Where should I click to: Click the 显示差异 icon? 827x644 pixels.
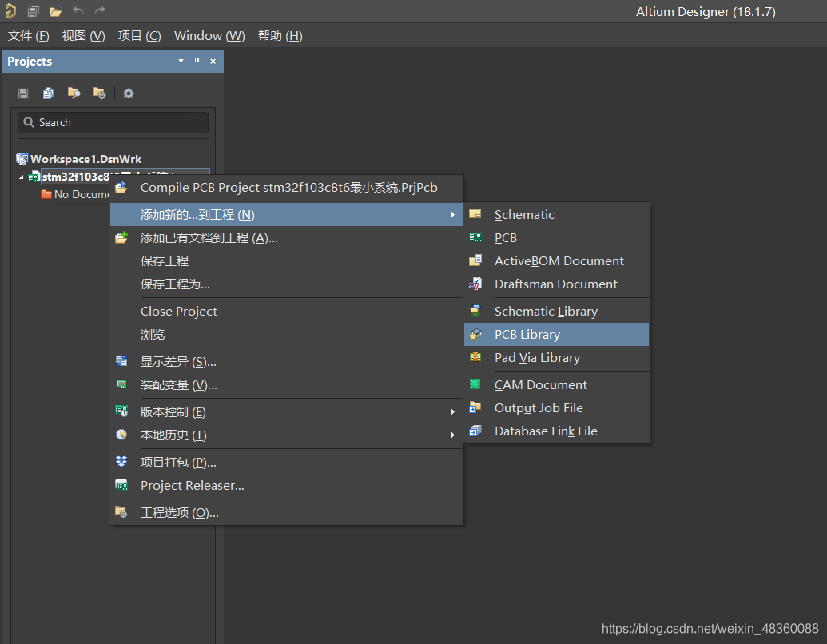tap(121, 361)
